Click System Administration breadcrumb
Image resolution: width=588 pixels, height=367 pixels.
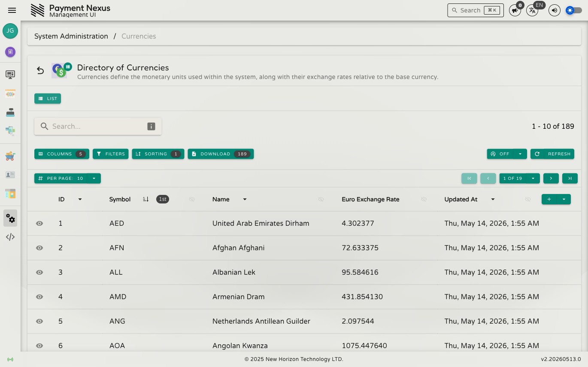(71, 36)
